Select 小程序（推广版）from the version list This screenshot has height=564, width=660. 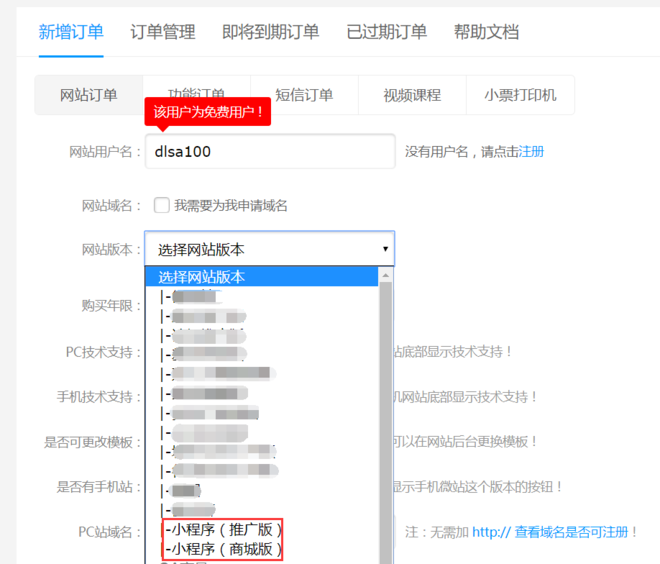tap(224, 529)
